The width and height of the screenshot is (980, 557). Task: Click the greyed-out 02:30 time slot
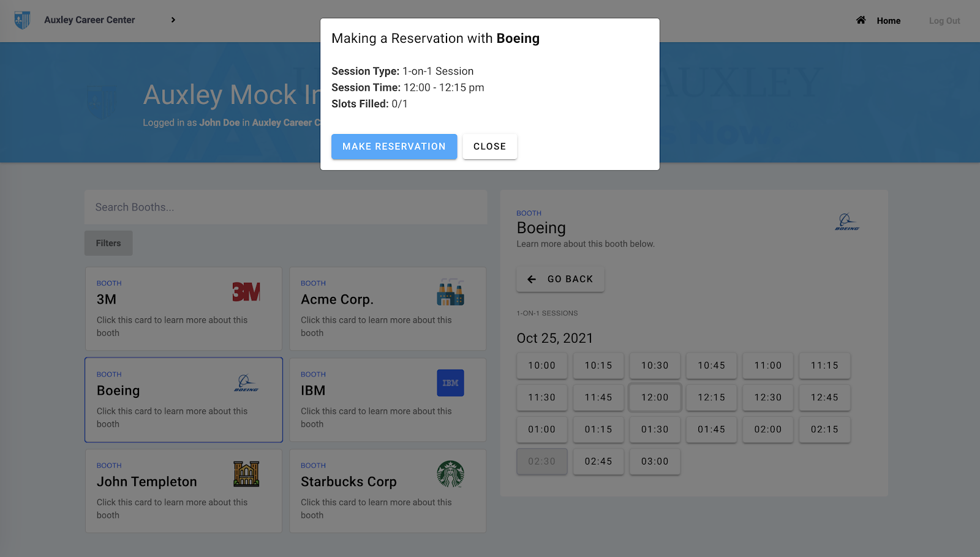pyautogui.click(x=542, y=462)
